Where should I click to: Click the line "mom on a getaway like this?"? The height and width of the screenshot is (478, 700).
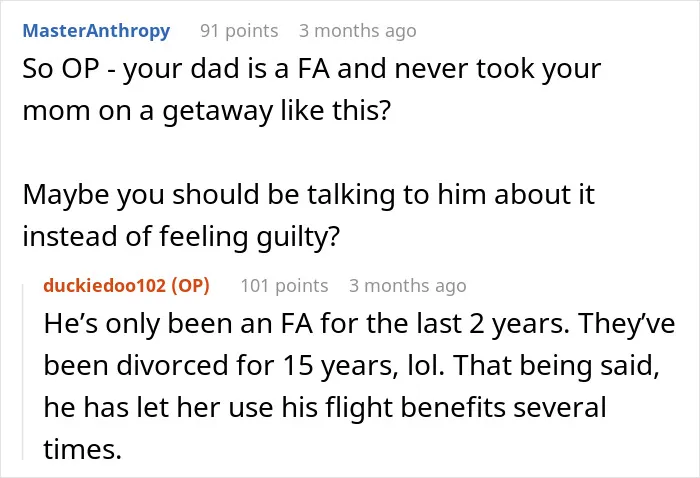point(207,110)
